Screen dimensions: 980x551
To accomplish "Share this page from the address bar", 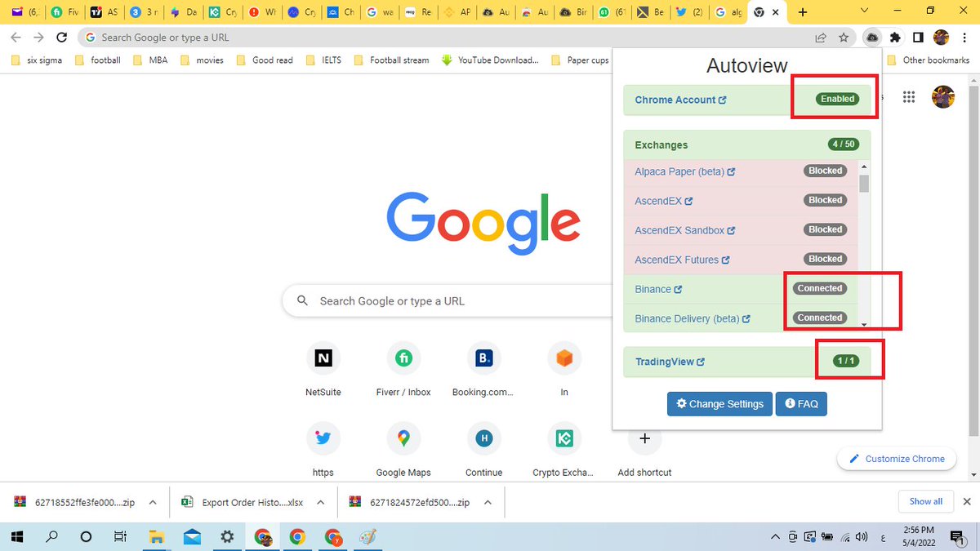I will tap(820, 38).
